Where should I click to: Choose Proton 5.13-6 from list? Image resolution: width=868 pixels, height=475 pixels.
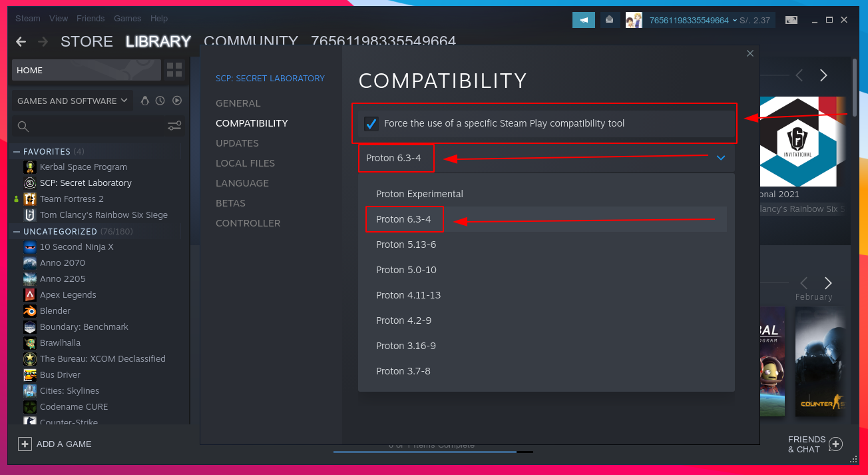tap(546, 244)
